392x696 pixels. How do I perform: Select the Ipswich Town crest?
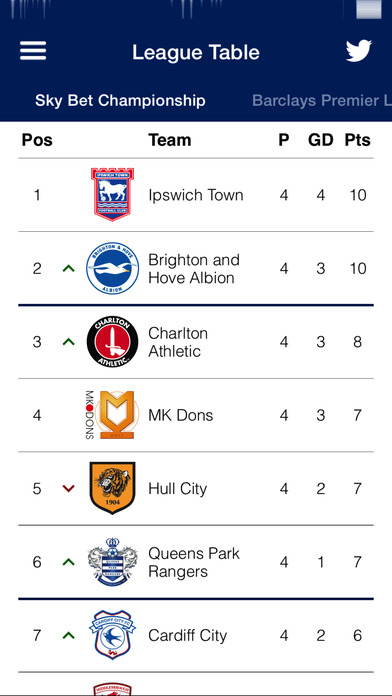[x=112, y=194]
